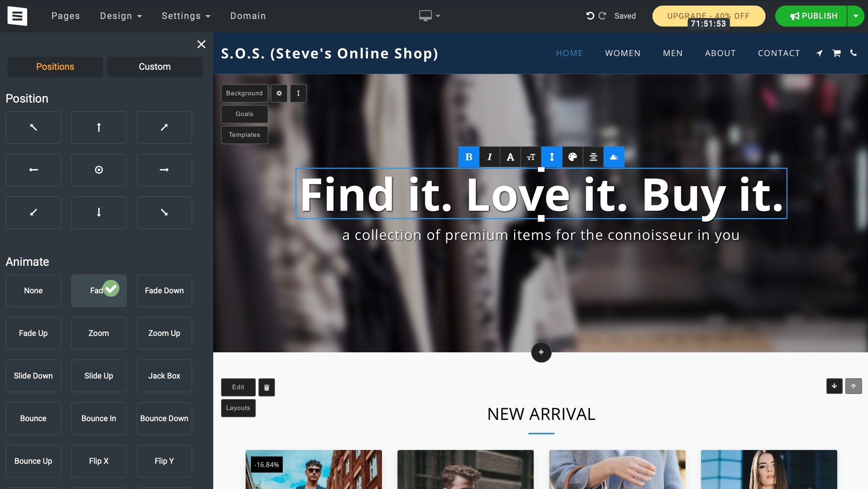868x489 pixels.
Task: Open the section settings gear icon
Action: (279, 93)
